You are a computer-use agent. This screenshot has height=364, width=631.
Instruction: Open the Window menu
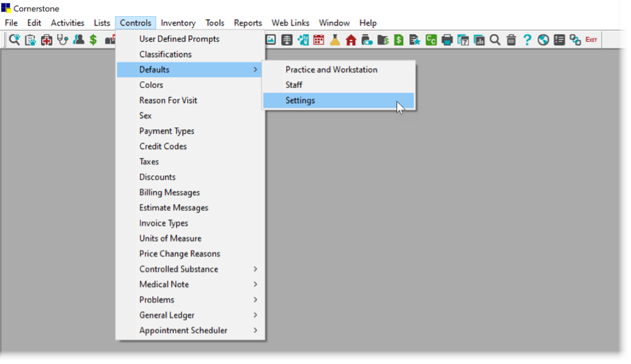point(334,23)
